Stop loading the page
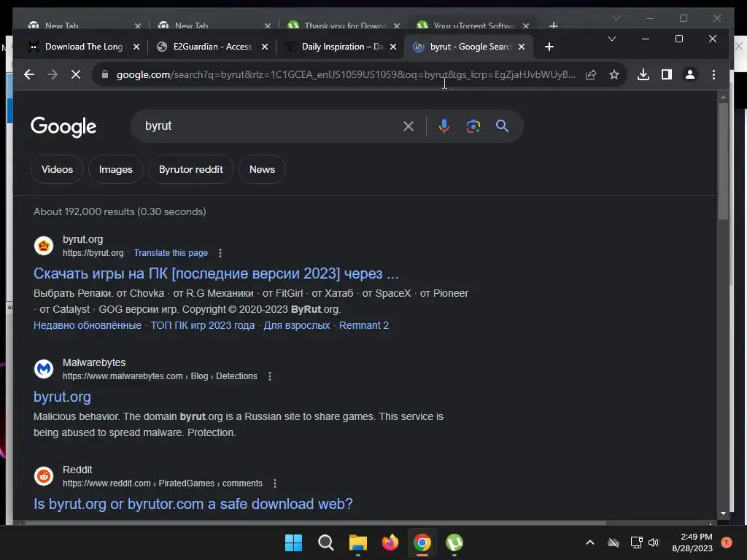Image resolution: width=747 pixels, height=560 pixels. (76, 74)
